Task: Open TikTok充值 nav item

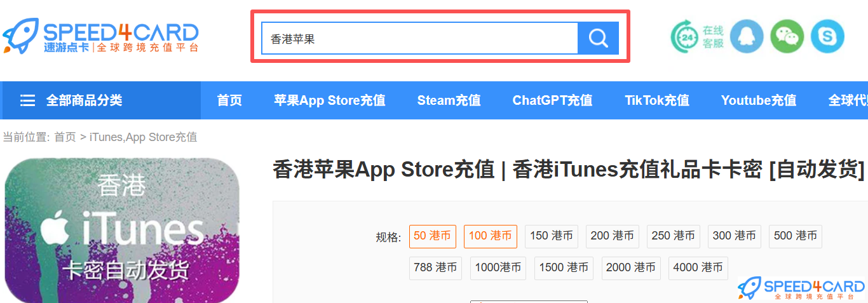Action: coord(657,100)
